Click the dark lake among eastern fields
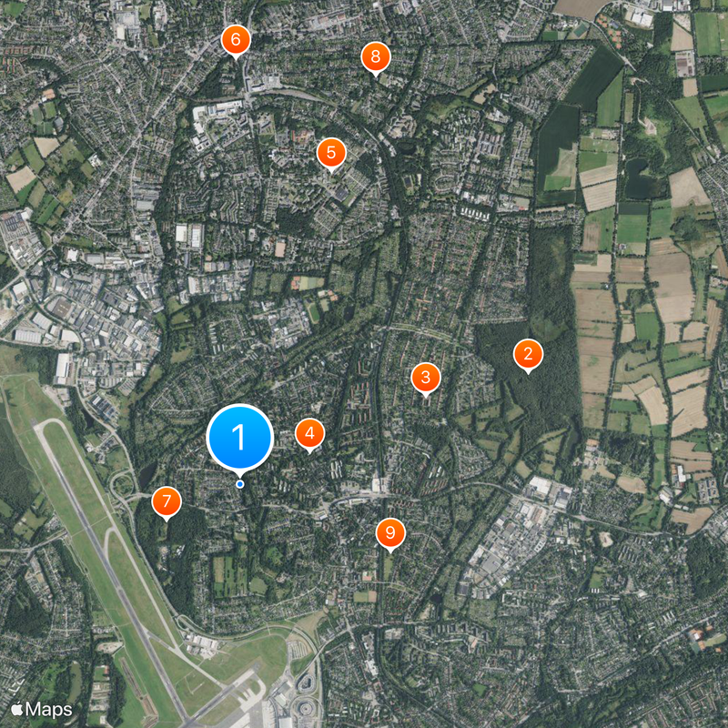The height and width of the screenshot is (728, 728). [639, 178]
